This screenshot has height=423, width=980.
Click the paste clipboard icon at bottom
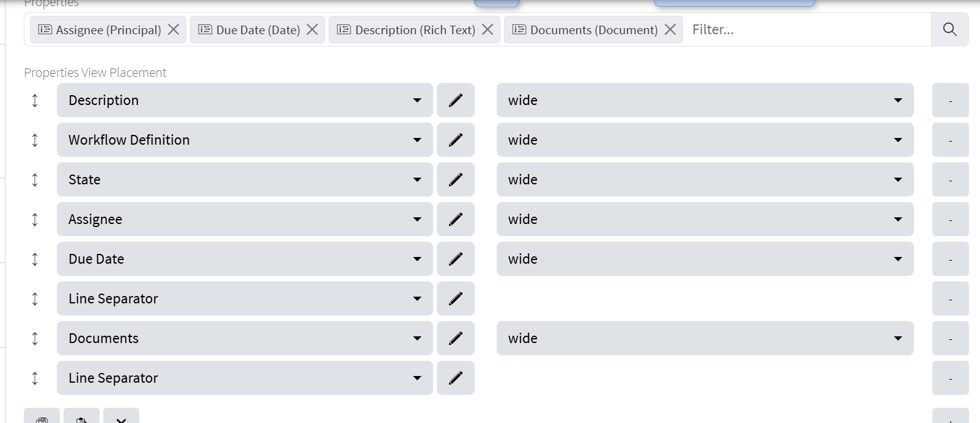coord(81,418)
